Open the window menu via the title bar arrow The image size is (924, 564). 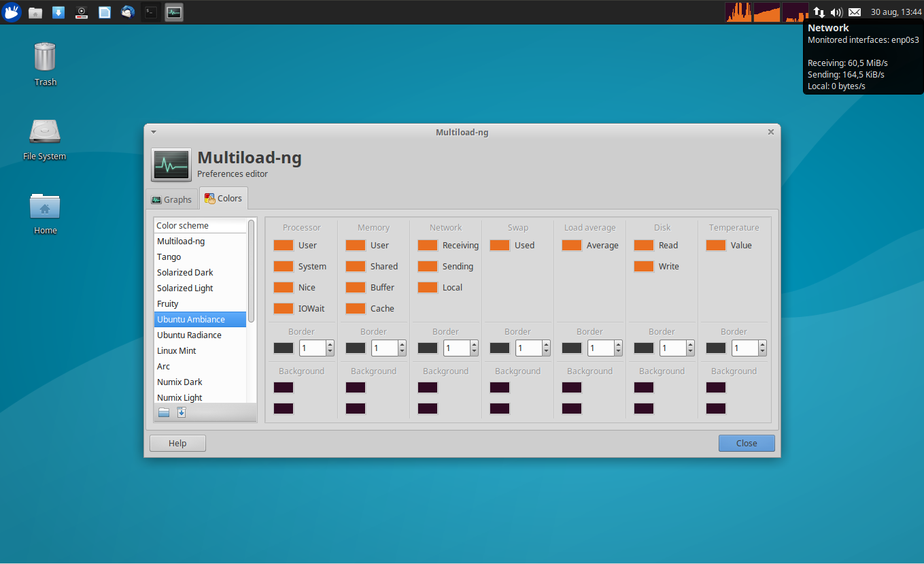click(x=152, y=132)
